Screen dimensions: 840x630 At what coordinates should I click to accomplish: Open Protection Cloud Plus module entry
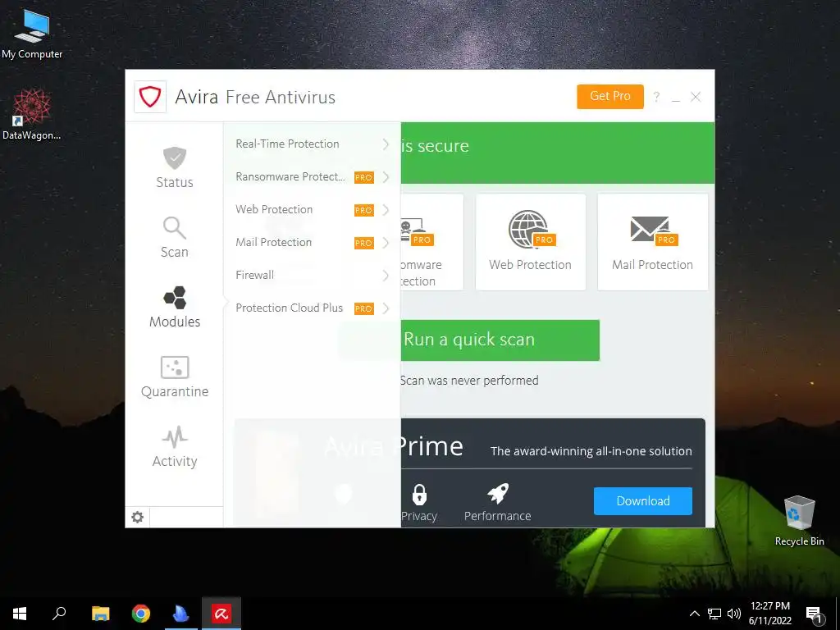[312, 308]
